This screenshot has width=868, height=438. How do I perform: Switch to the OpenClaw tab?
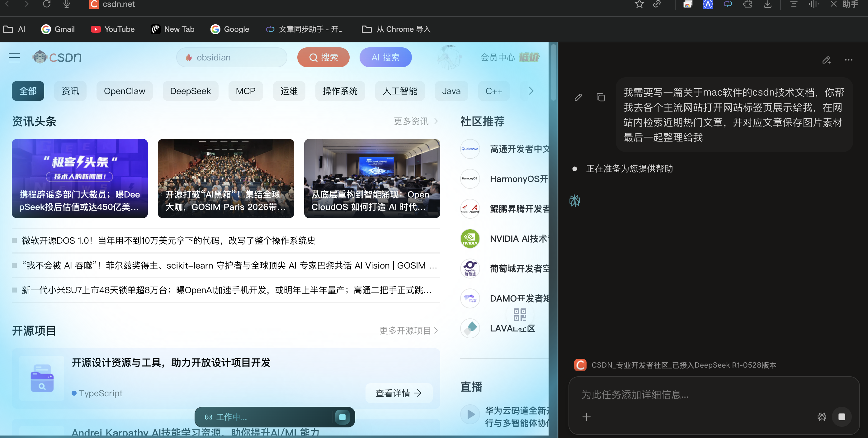pyautogui.click(x=124, y=91)
